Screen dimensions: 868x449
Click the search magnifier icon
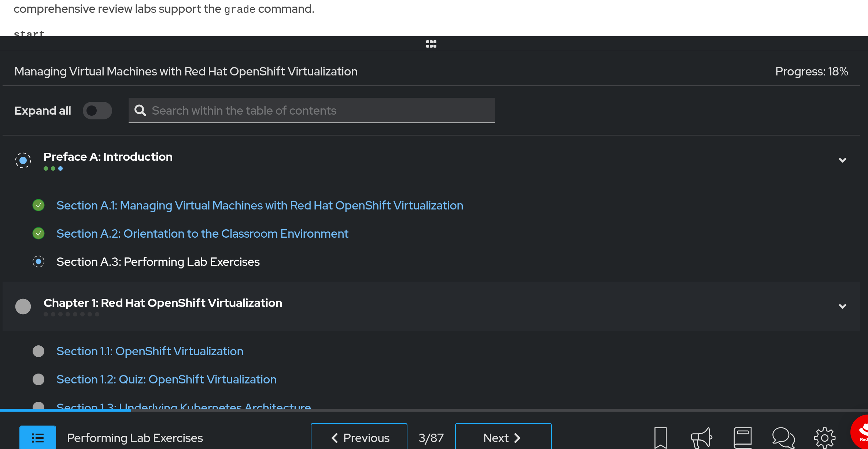(x=140, y=110)
